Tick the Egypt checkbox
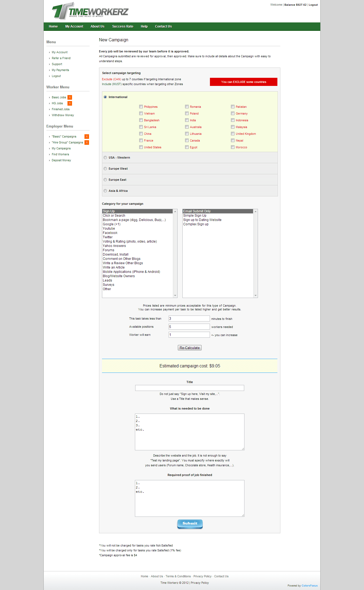This screenshot has height=590, width=364. pos(187,147)
